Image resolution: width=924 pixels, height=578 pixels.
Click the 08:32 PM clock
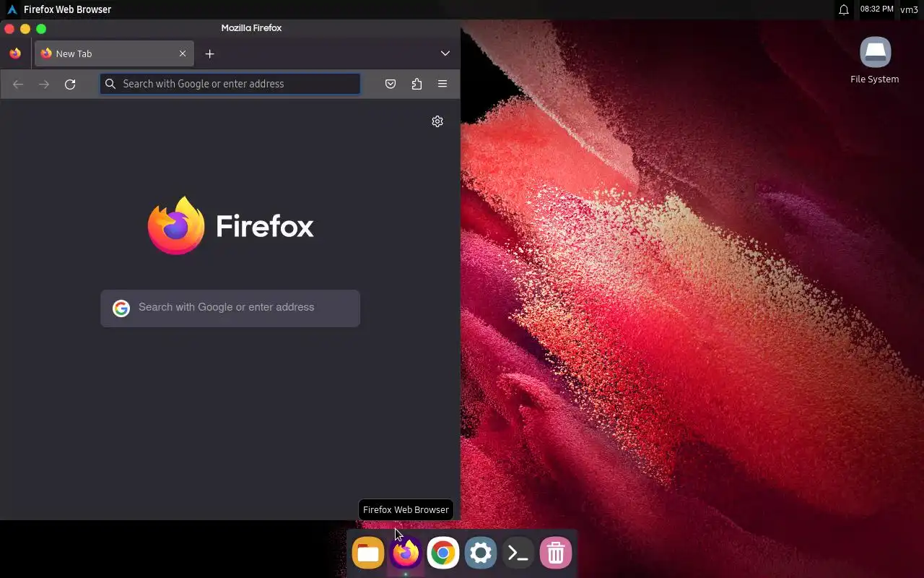876,9
